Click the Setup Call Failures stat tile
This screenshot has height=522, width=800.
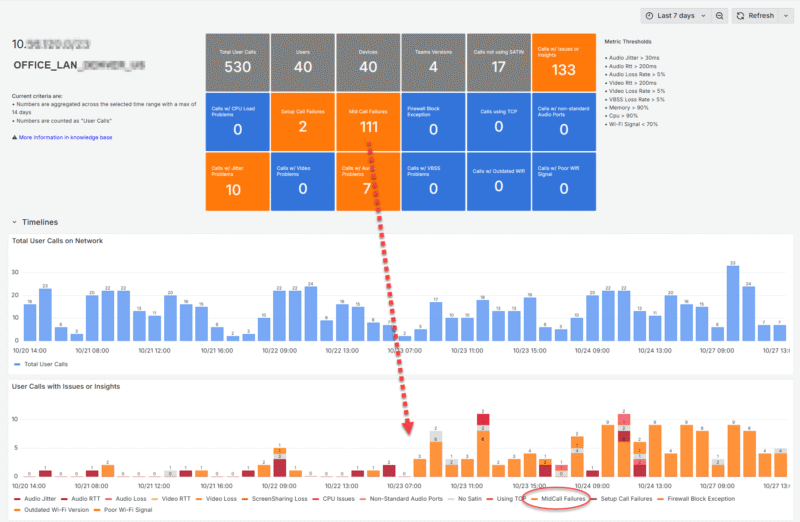coord(301,121)
